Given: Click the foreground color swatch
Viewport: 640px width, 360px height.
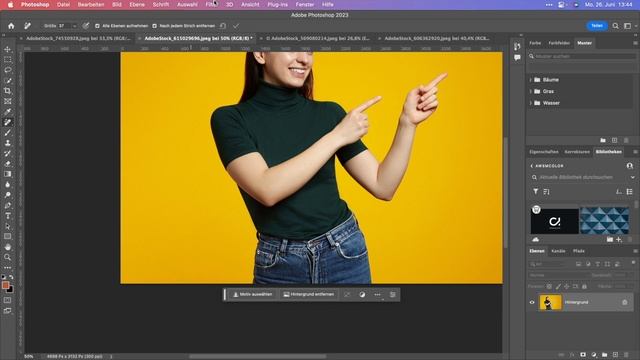Looking at the screenshot, I should (x=5, y=285).
